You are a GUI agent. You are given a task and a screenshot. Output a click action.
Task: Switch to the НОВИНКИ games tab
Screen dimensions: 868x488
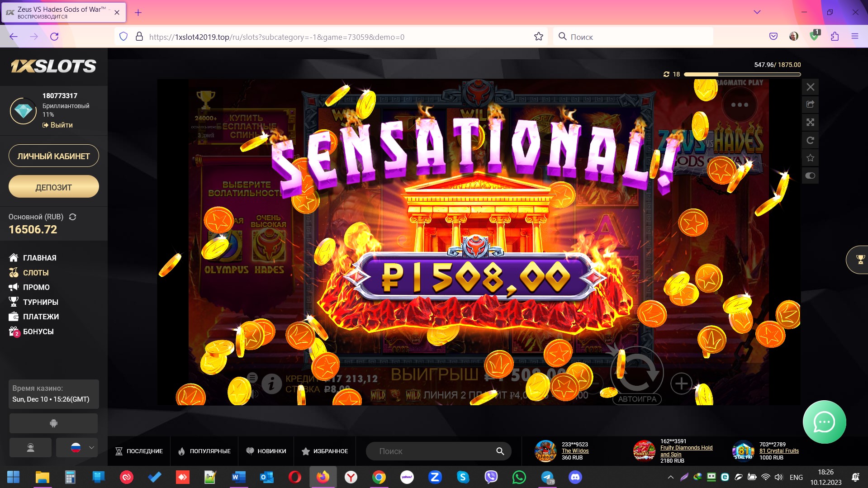pos(266,451)
